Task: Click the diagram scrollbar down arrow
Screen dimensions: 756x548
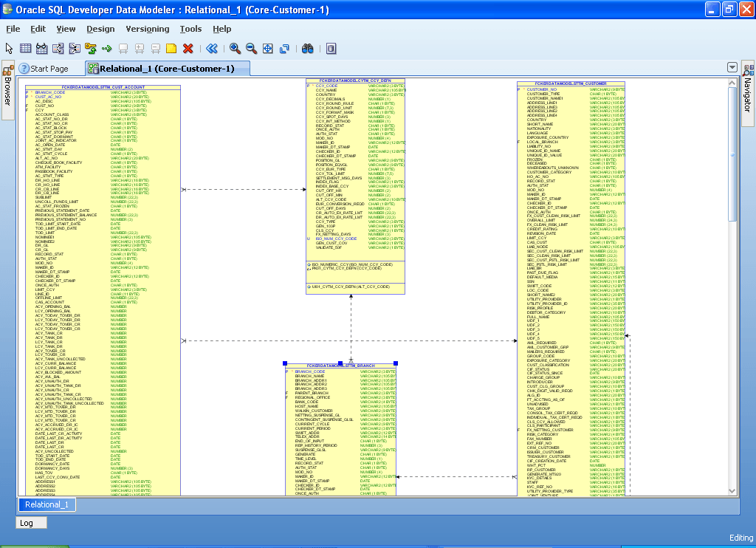Action: 732,489
